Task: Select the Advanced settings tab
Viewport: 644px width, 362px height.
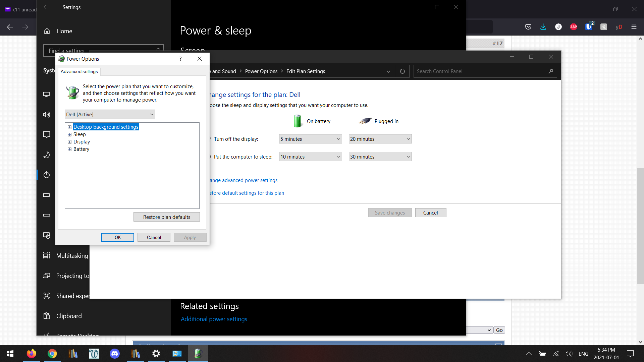Action: point(79,71)
